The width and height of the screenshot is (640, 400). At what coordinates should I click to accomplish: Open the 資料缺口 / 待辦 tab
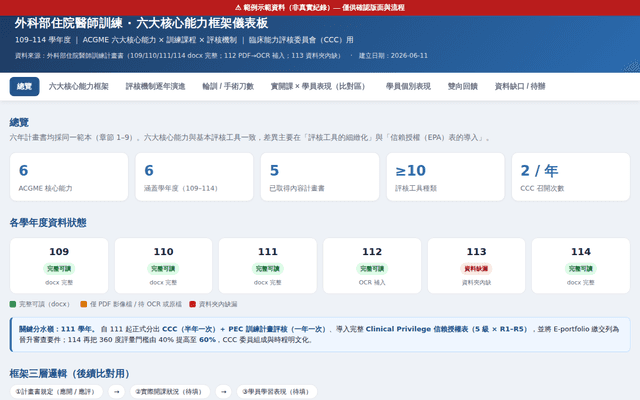coord(520,87)
